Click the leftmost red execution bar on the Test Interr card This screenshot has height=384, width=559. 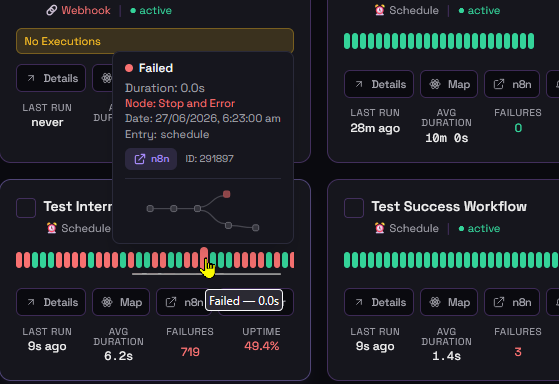click(x=19, y=260)
